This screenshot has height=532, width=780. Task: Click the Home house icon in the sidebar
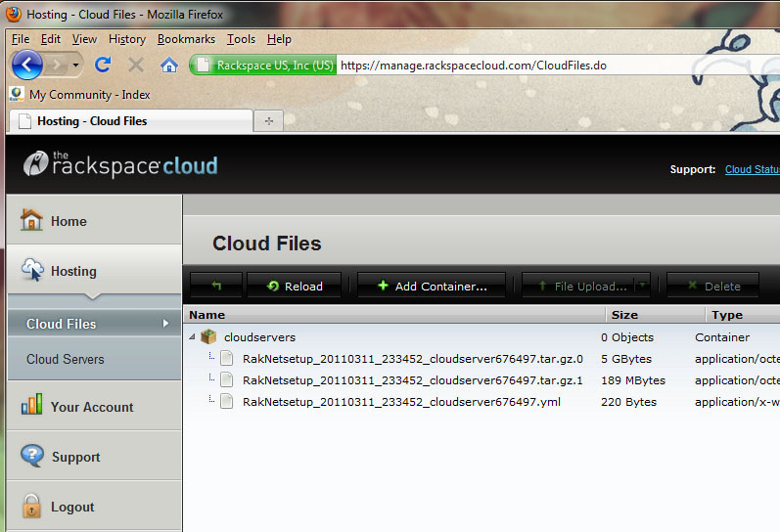coord(32,220)
